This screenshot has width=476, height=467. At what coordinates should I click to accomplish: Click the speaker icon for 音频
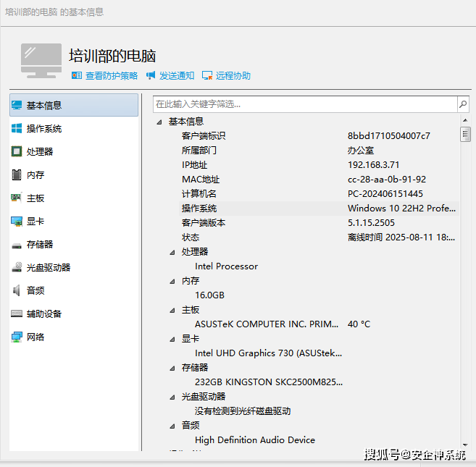point(17,290)
